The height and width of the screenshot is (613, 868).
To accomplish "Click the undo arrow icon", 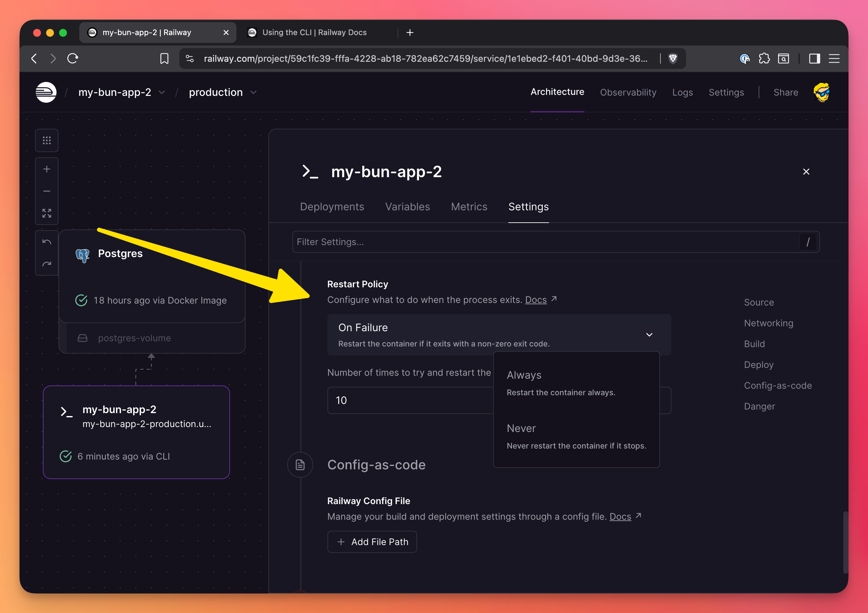I will coord(46,242).
